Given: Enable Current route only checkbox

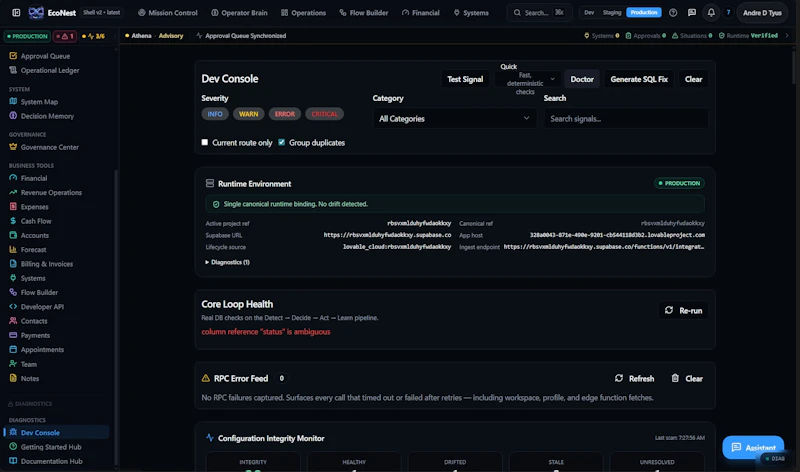Looking at the screenshot, I should [205, 142].
